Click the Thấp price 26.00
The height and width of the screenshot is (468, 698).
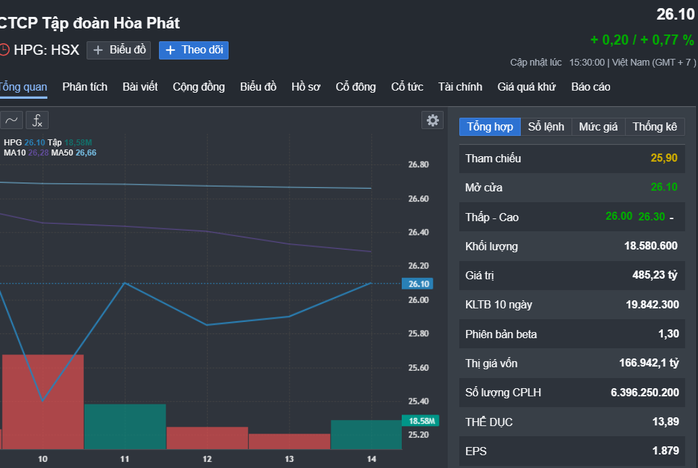coord(619,216)
